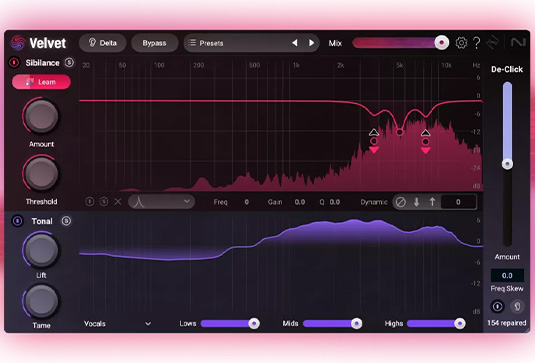The image size is (535, 363).
Task: Click the De-Click Amount slider handle
Action: (x=507, y=164)
